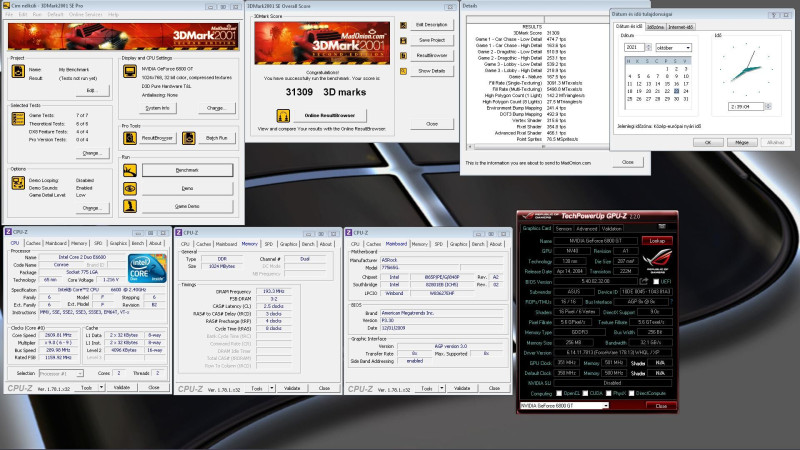The width and height of the screenshot is (800, 450).
Task: Click the Project icon in 3DMark2001
Action: tap(18, 71)
